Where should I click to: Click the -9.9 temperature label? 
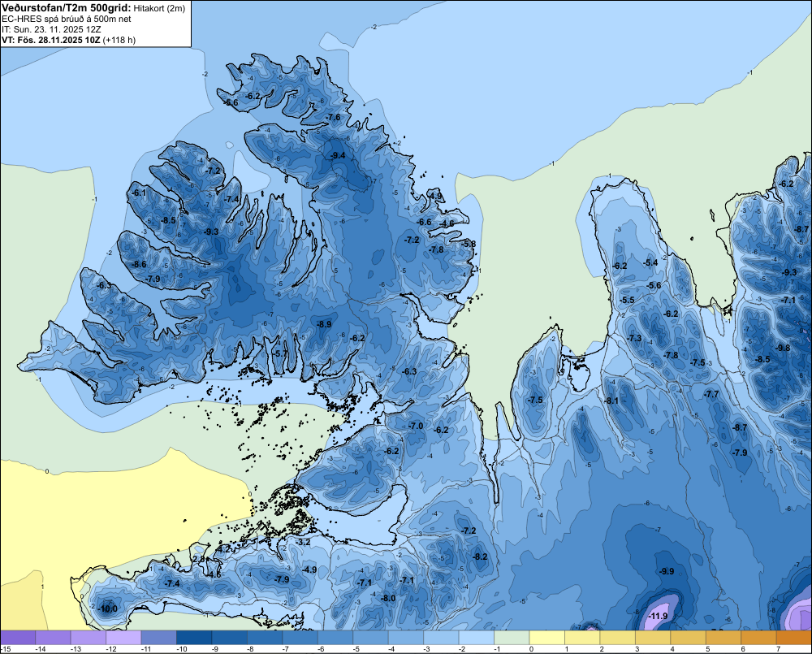pos(667,572)
